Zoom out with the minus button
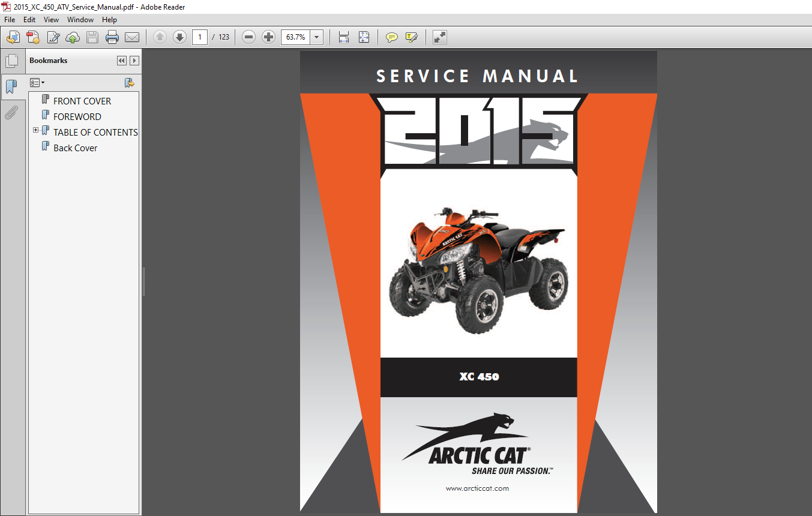 point(248,37)
